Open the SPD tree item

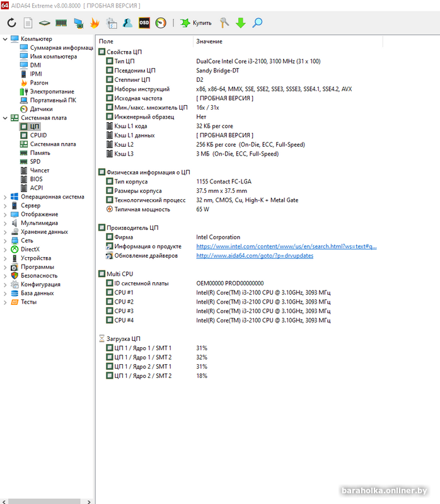30,161
